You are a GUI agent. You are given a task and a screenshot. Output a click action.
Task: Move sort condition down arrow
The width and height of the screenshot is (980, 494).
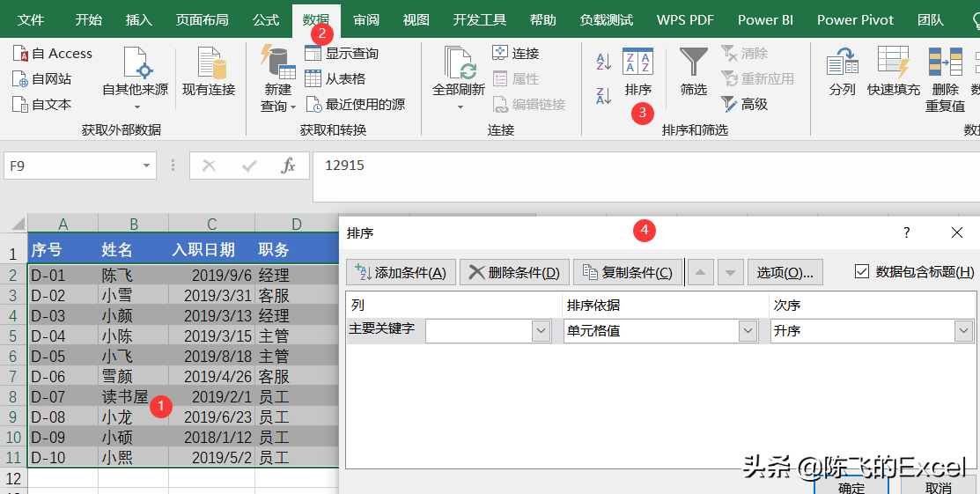(x=731, y=273)
